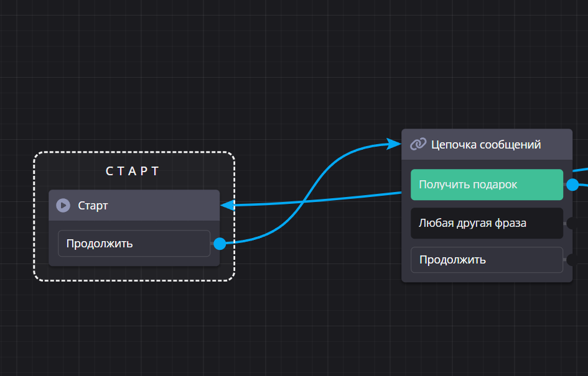Screen dimensions: 588x376
Task: Click the СТАРТ group label
Action: (133, 171)
